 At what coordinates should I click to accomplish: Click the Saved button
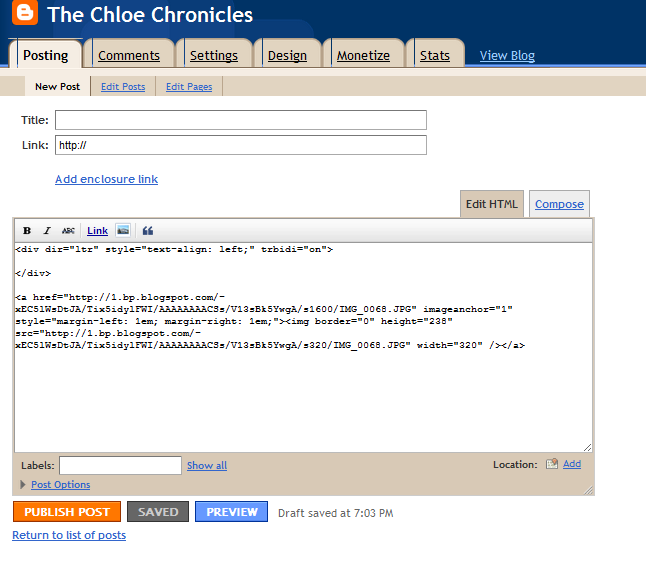point(158,511)
